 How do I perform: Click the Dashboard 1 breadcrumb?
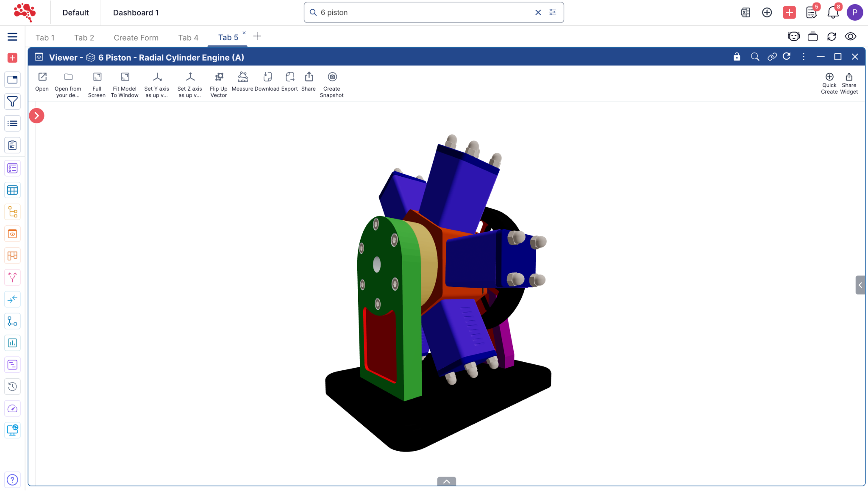(x=136, y=13)
